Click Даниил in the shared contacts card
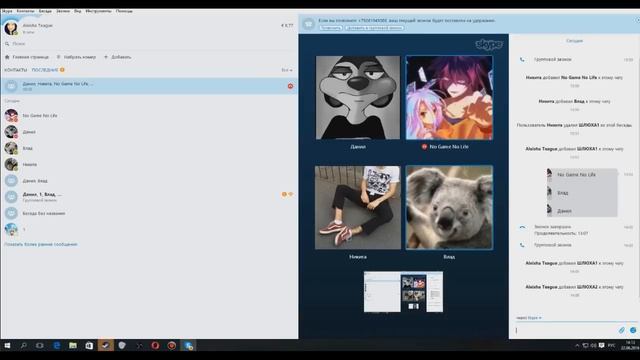This screenshot has height=360, width=640. click(x=564, y=211)
